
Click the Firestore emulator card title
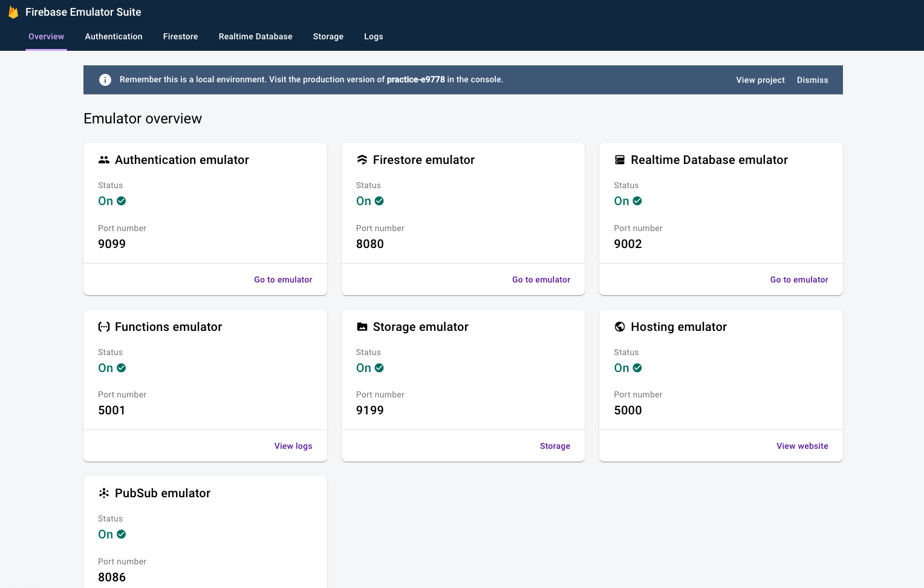tap(424, 160)
